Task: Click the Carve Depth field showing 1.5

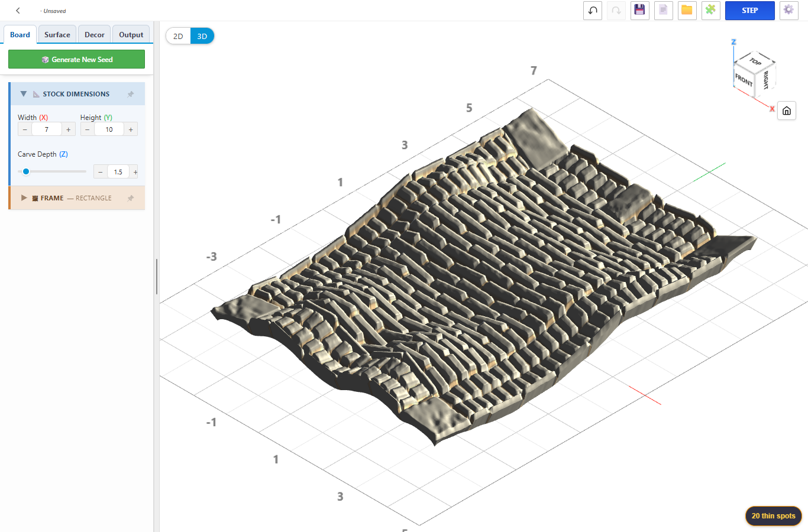Action: click(118, 172)
